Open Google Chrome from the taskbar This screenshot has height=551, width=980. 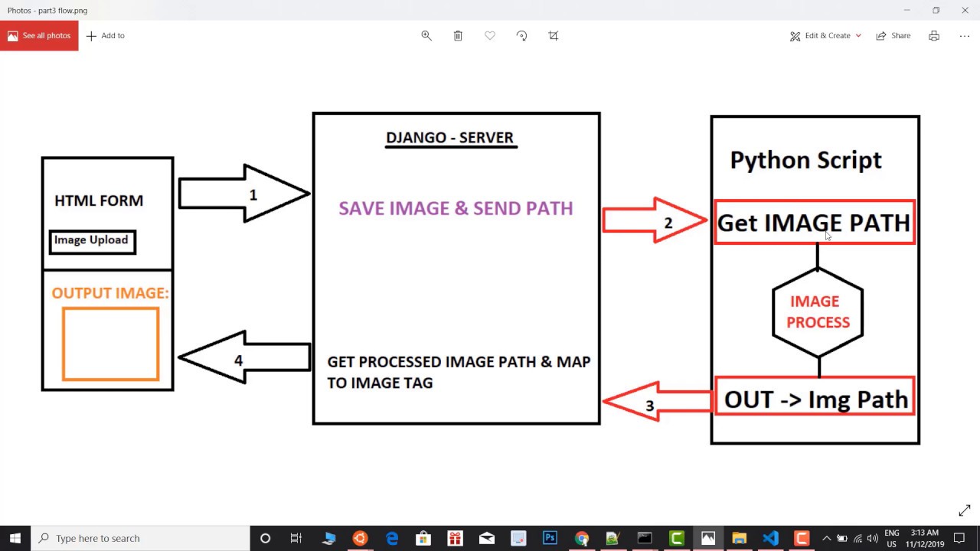pyautogui.click(x=582, y=538)
